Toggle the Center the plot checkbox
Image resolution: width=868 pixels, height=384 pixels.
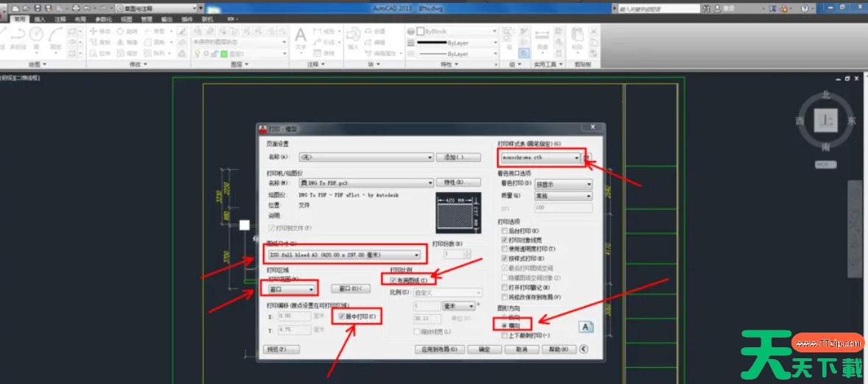[x=342, y=316]
